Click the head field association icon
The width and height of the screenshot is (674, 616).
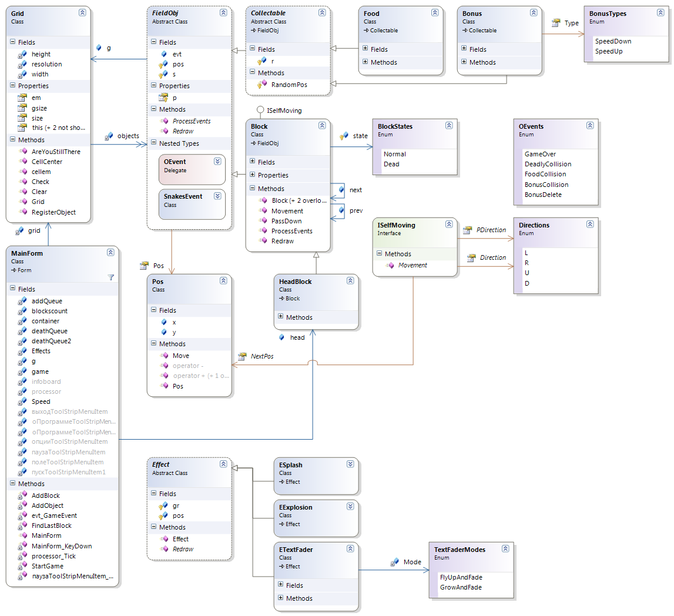click(281, 337)
